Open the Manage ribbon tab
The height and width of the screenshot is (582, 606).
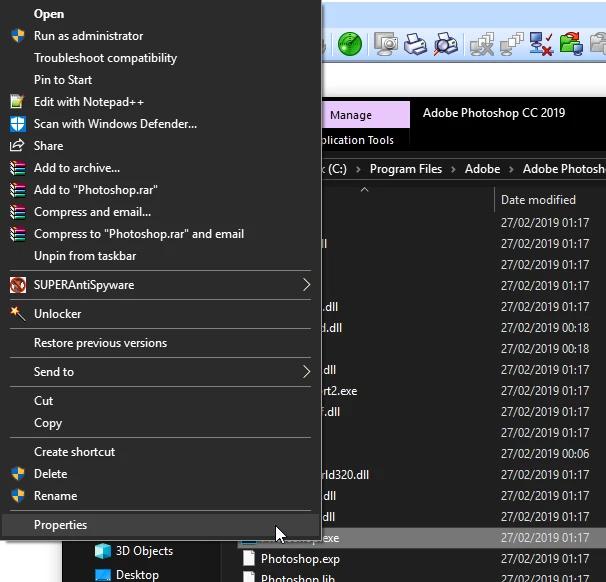point(366,115)
